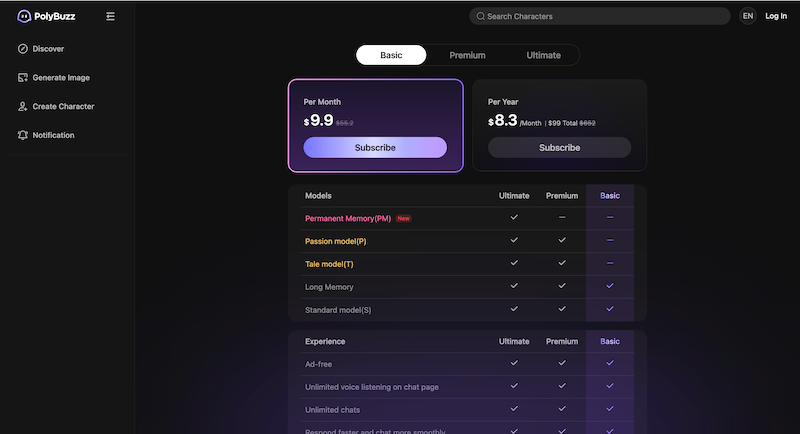Image resolution: width=800 pixels, height=434 pixels.
Task: Click the Create Character person icon
Action: point(22,106)
